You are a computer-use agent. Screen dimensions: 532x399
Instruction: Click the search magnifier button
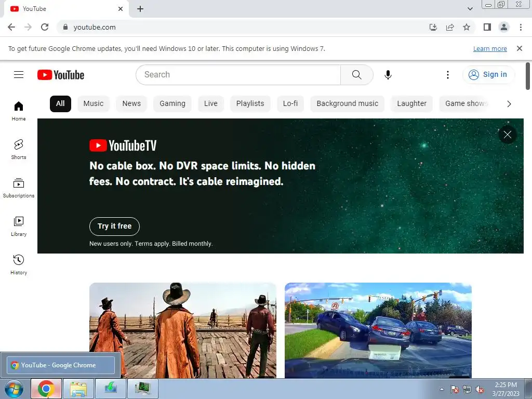tap(356, 75)
